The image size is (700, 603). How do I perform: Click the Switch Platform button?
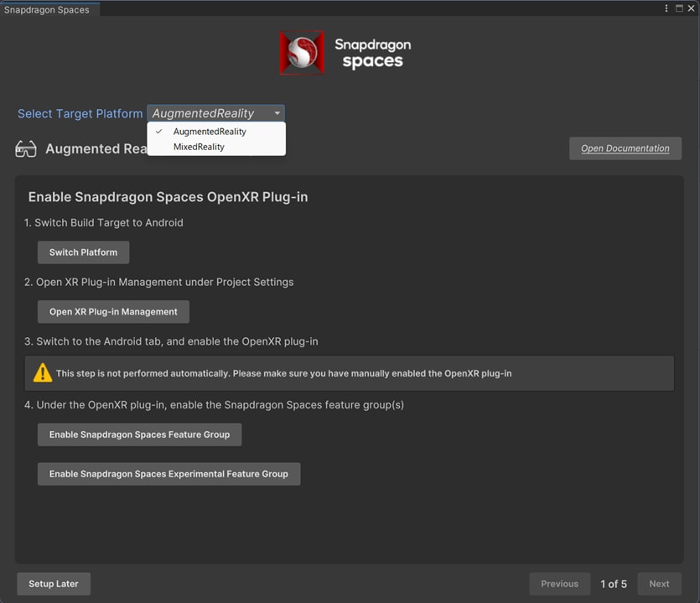point(84,252)
